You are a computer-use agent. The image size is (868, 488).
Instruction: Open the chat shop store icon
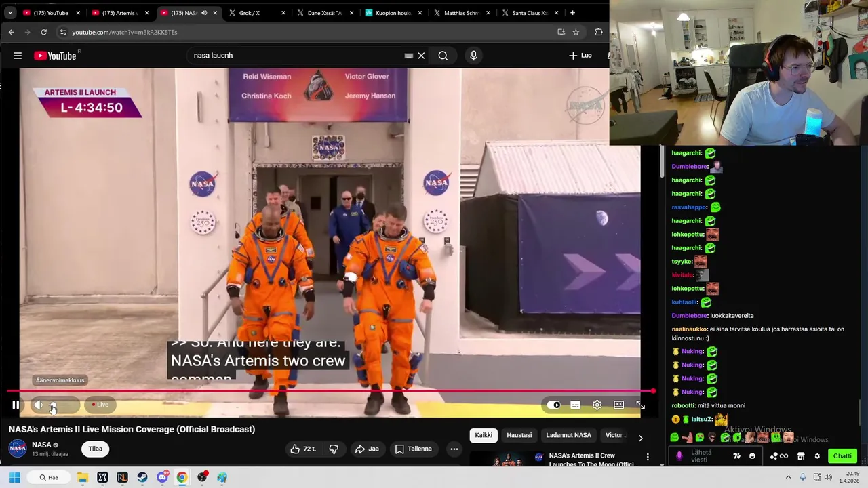tap(801, 456)
